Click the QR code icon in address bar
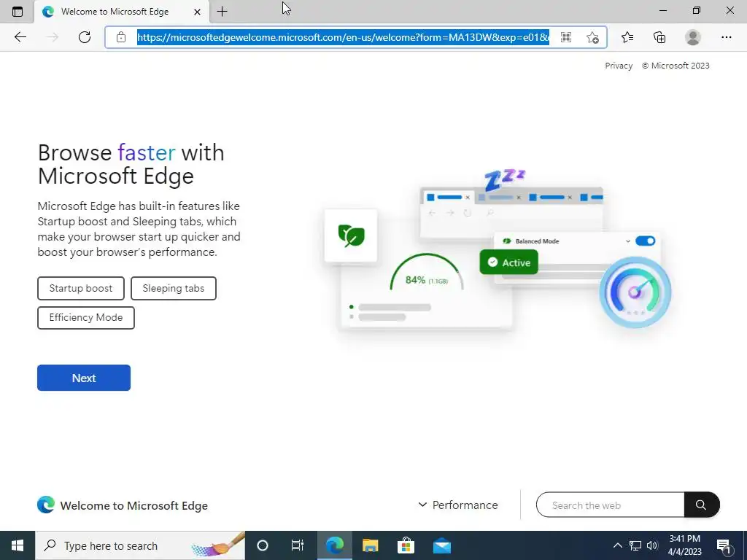Viewport: 747px width, 560px height. (x=566, y=37)
